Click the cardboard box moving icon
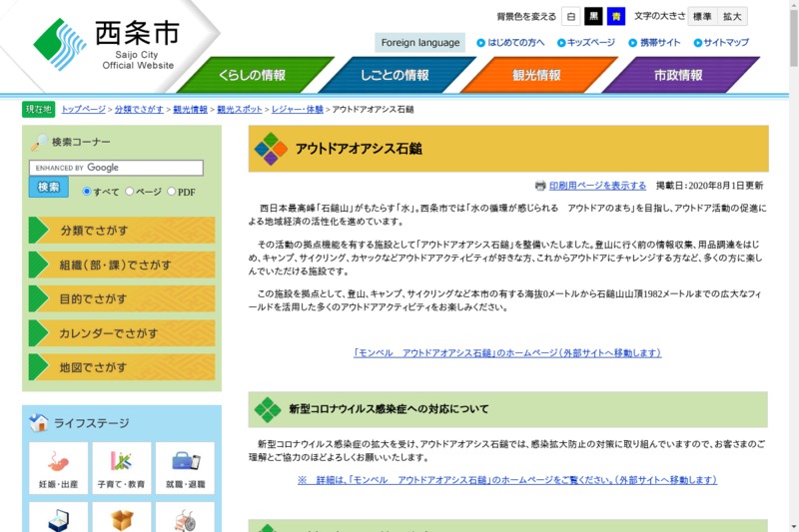The image size is (799, 532). pos(122,520)
